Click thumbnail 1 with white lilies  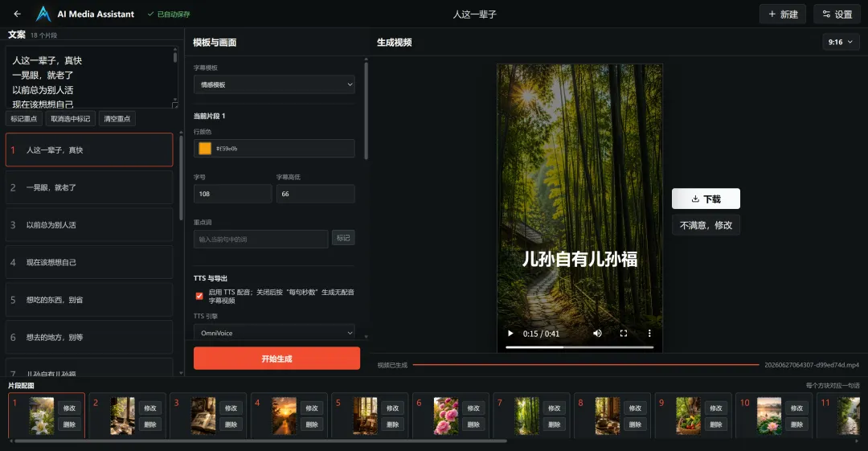coord(42,416)
